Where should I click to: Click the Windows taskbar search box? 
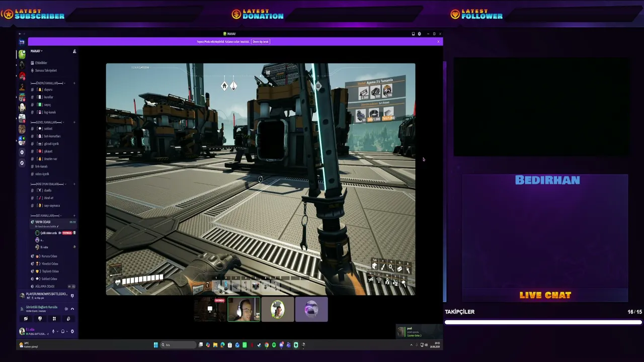tap(179, 345)
